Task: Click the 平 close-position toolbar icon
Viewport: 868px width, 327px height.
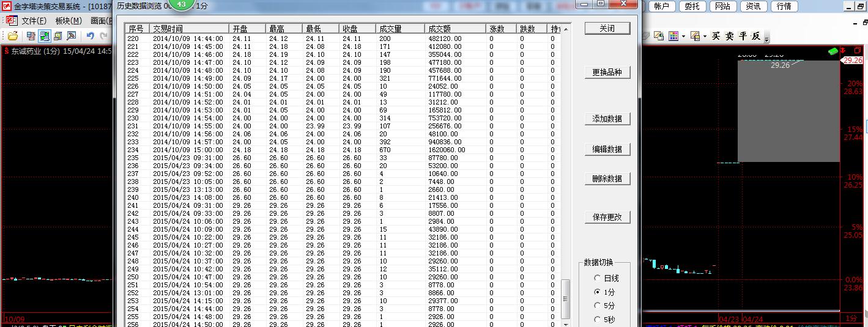Action: point(743,36)
